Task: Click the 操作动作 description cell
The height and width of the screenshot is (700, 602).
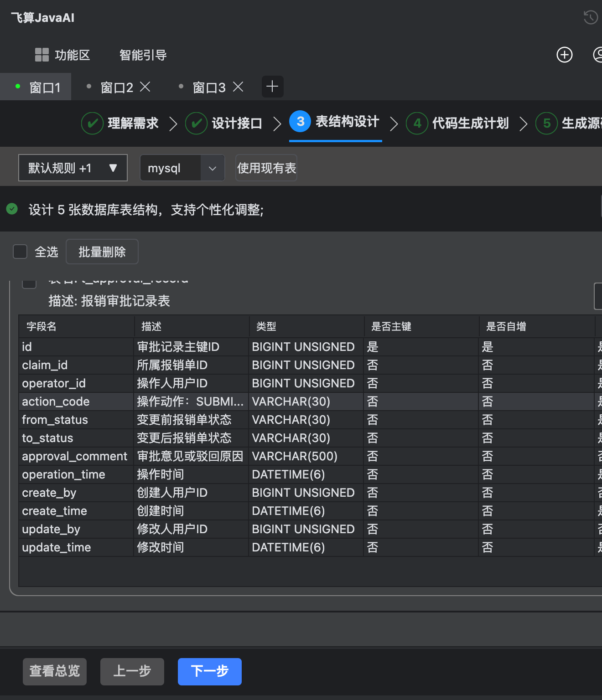Action: coord(191,401)
